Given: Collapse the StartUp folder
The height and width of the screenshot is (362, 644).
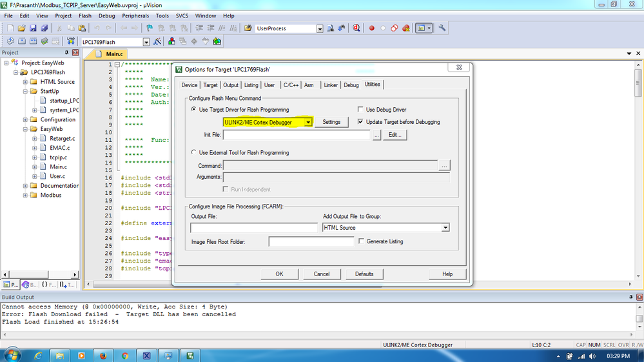Looking at the screenshot, I should pyautogui.click(x=25, y=91).
